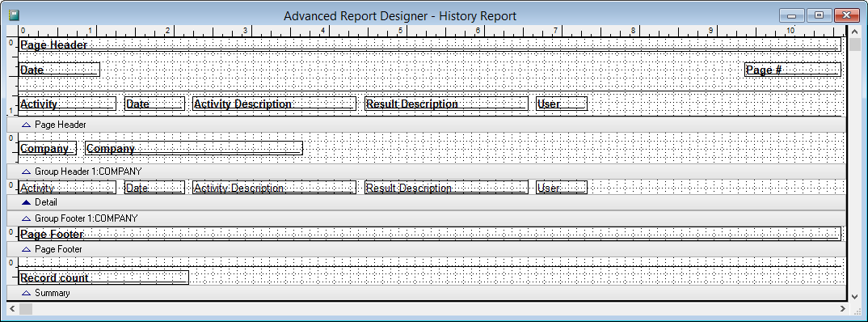The image size is (868, 322).
Task: Select Detail band Activity Description field
Action: (275, 188)
